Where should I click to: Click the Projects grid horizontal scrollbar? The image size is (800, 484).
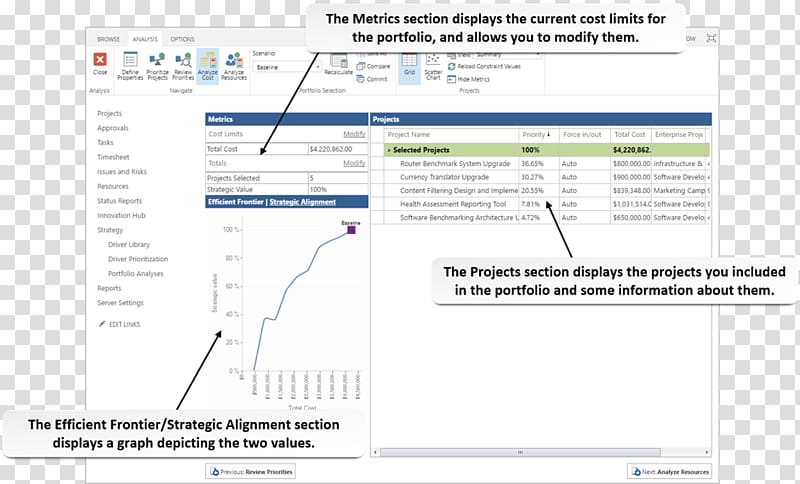click(x=520, y=452)
